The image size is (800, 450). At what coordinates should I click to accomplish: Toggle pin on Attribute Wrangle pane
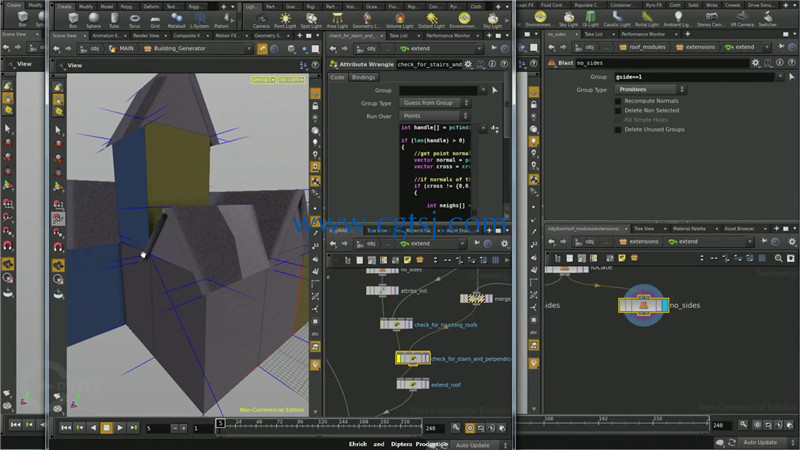pos(494,48)
